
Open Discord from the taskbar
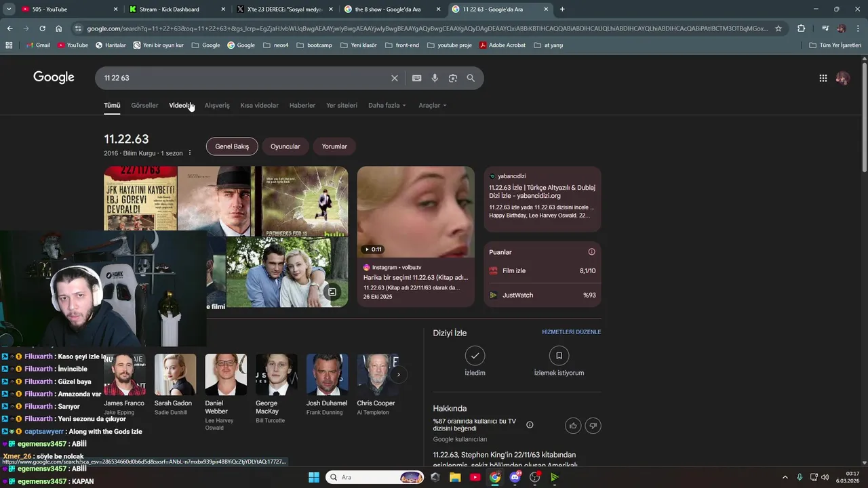coord(515,477)
